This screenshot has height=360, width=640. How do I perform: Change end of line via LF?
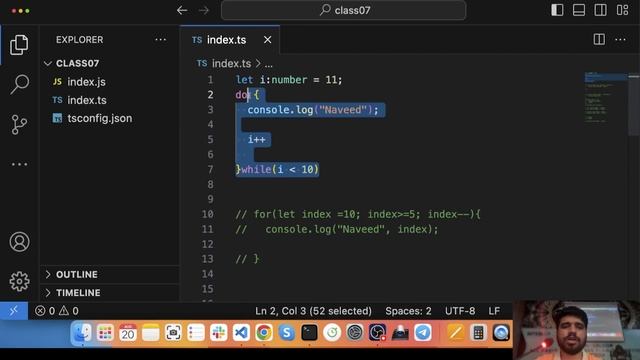(x=494, y=311)
